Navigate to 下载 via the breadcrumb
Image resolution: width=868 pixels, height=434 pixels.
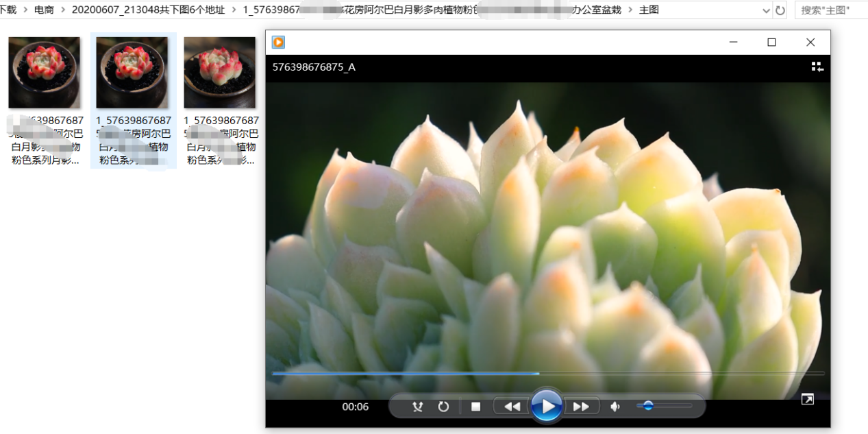coord(5,10)
